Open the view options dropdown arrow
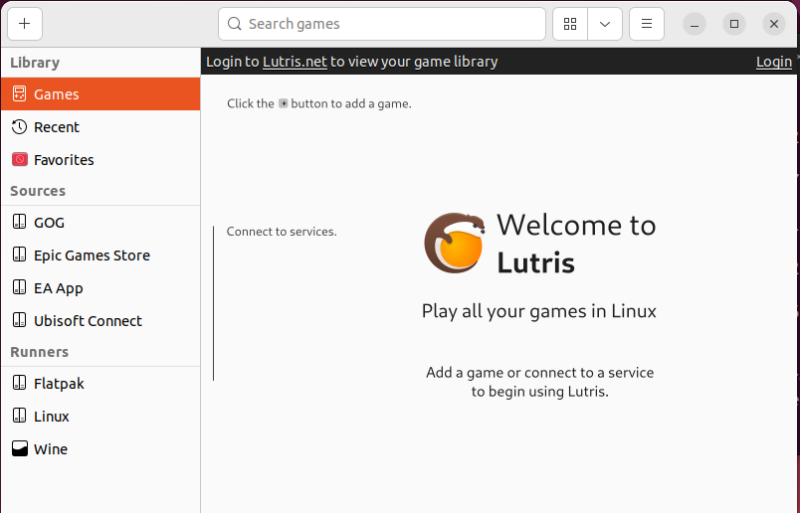800x513 pixels. 605,24
